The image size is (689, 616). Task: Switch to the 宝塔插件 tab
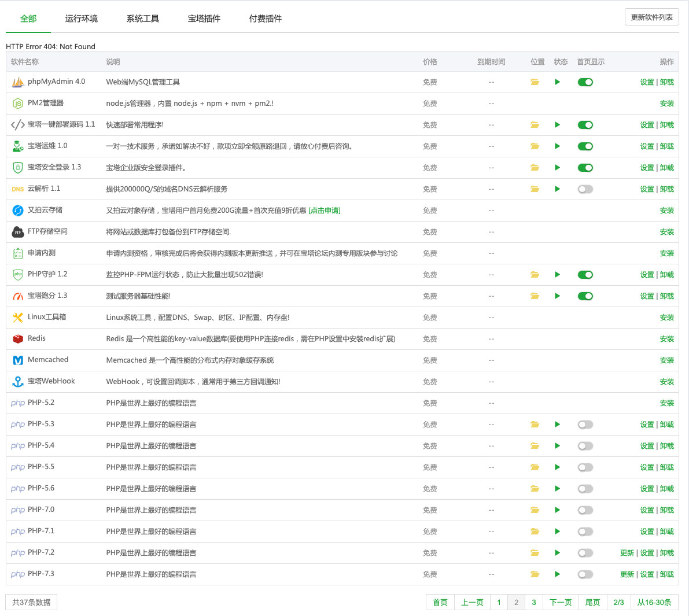204,19
